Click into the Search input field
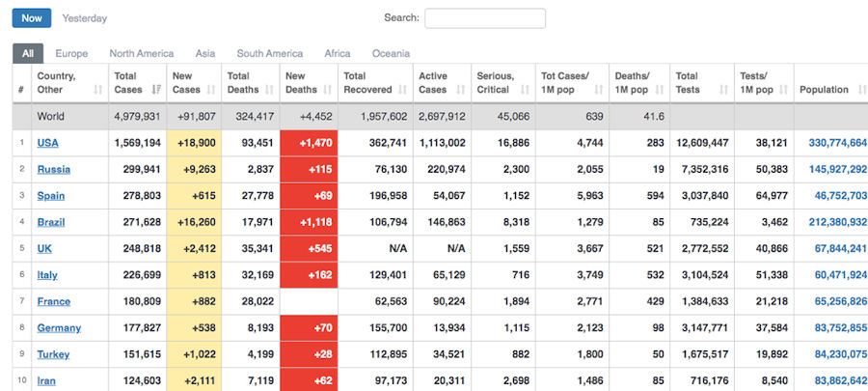 pyautogui.click(x=484, y=18)
